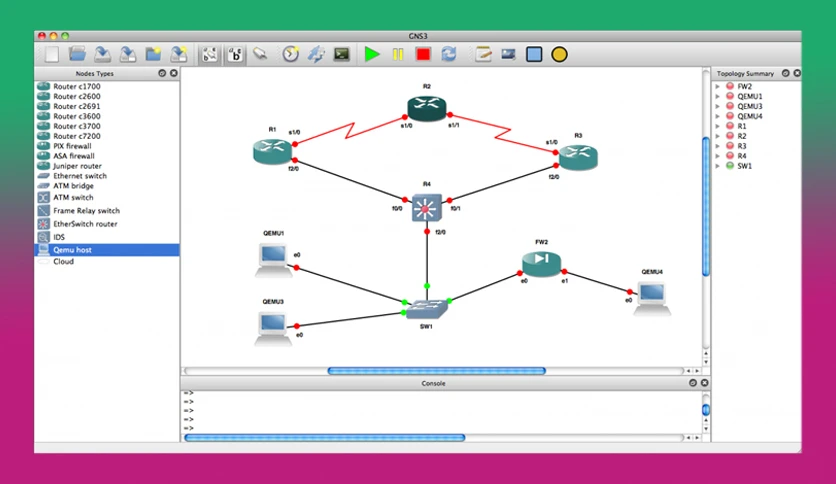This screenshot has width=836, height=484.
Task: Click the New project folder icon with star
Action: point(154,54)
